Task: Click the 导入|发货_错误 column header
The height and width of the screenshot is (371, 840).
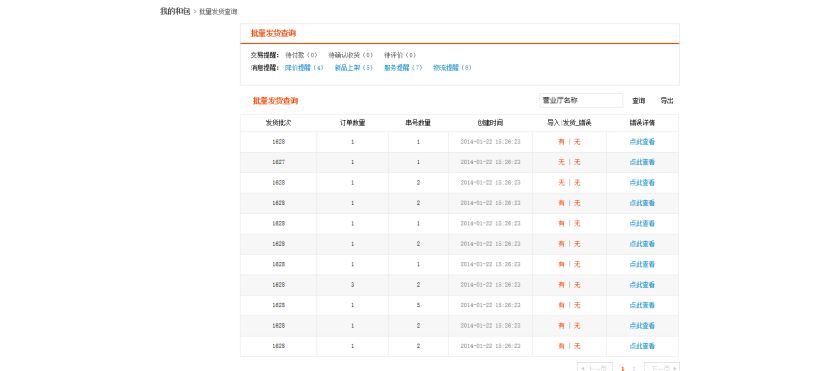Action: [569, 123]
